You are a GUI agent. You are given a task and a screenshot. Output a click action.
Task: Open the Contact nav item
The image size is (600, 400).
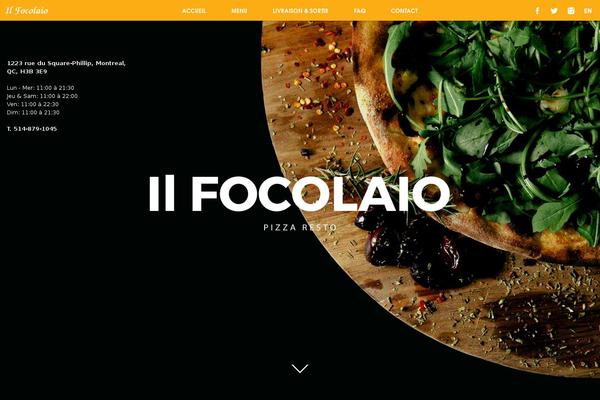[404, 11]
